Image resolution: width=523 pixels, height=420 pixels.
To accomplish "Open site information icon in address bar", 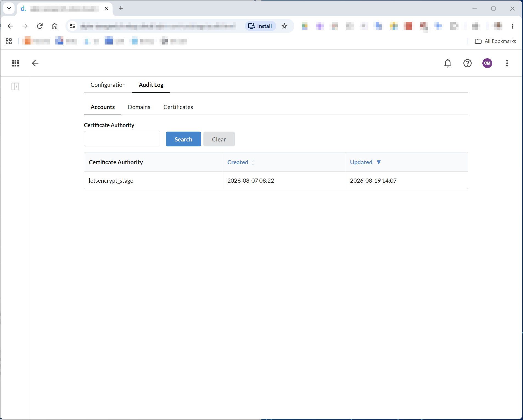I will point(72,26).
